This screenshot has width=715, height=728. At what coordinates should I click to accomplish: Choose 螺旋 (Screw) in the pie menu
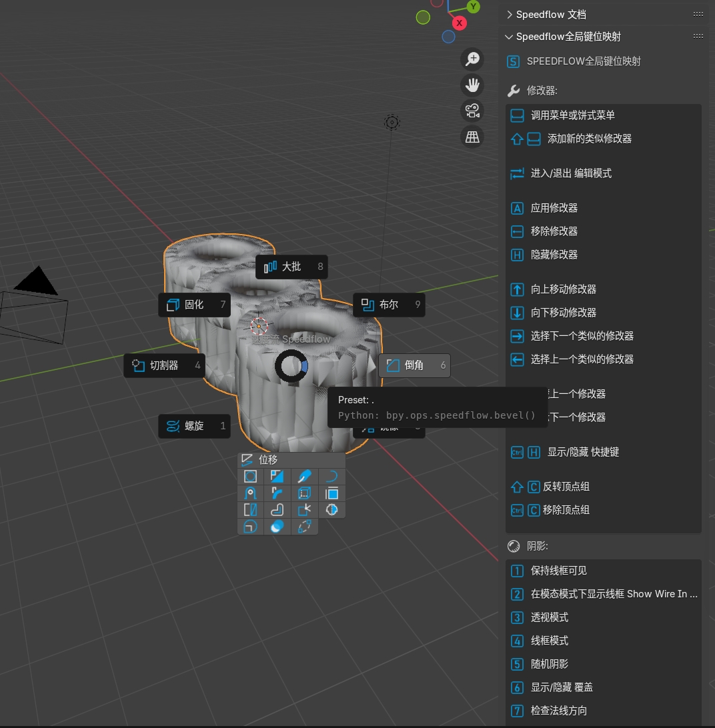[x=194, y=426]
